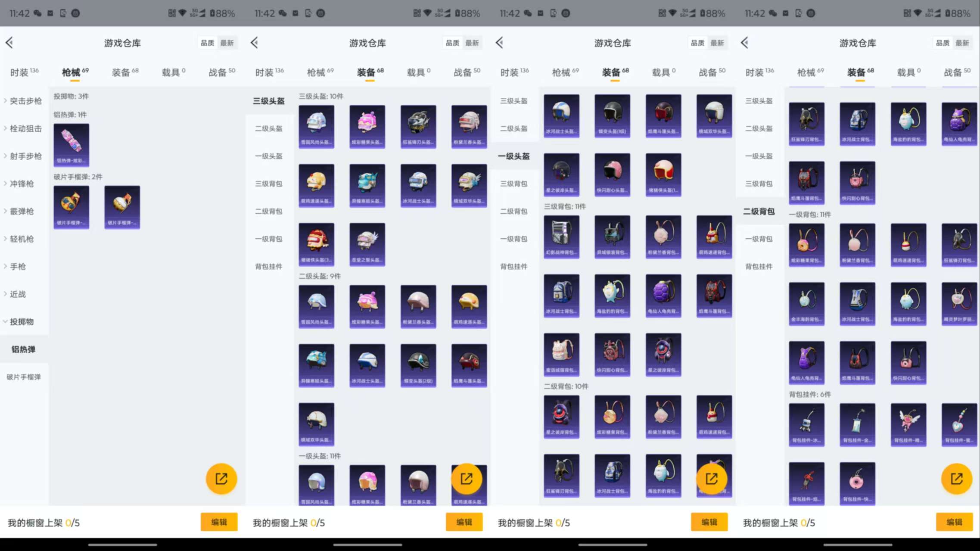Open the share panel via the circular export icon
This screenshot has width=980, height=551.
[221, 478]
